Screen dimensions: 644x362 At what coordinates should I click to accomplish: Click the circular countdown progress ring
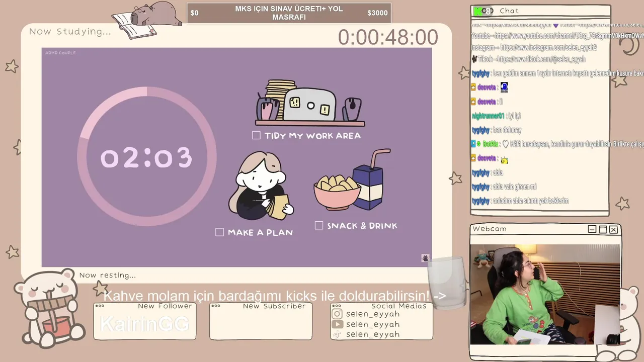[x=147, y=156]
